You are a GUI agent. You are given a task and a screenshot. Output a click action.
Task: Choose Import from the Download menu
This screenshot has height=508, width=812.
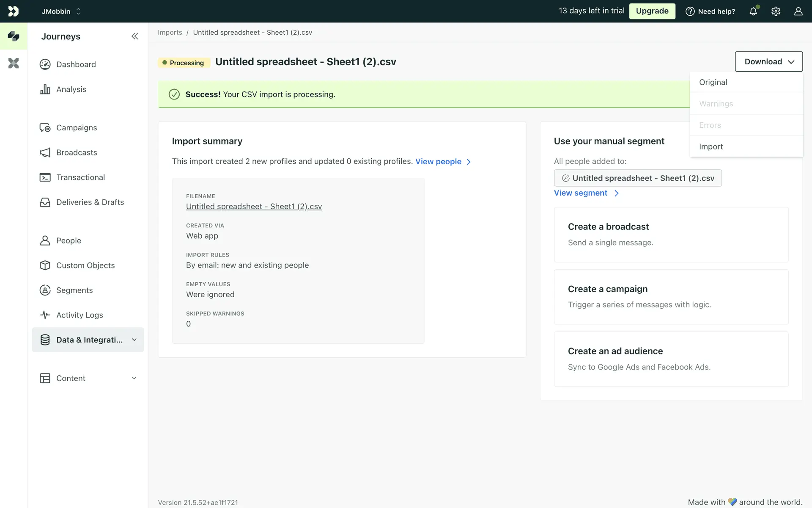click(711, 147)
